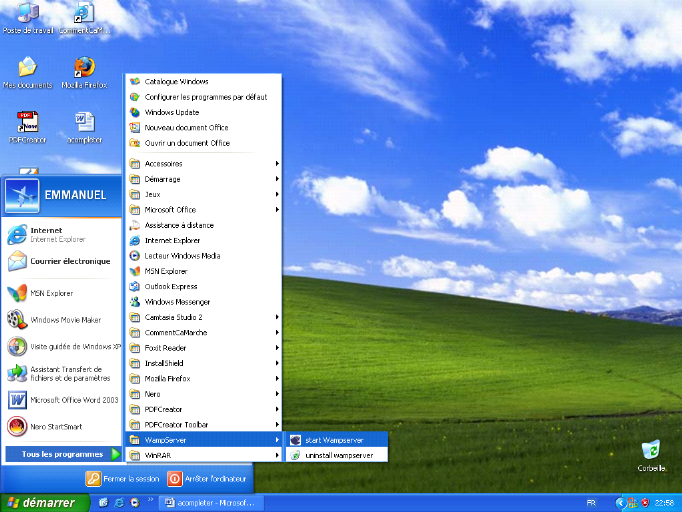Open the Poste de travail desktop icon
This screenshot has height=512, width=682.
click(x=27, y=14)
